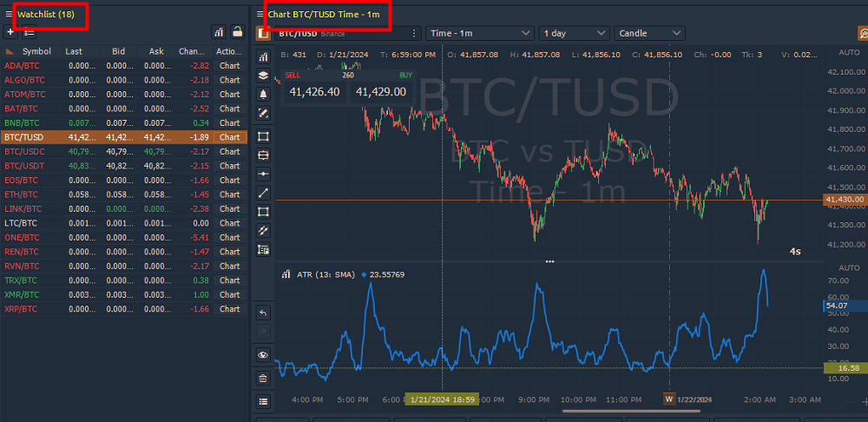Open the Candle chart style dropdown
The width and height of the screenshot is (868, 422).
click(649, 33)
